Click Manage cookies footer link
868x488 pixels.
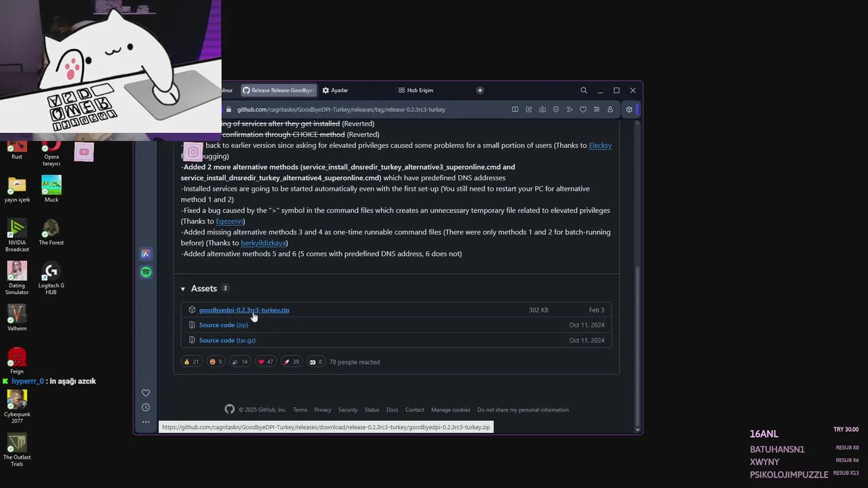(451, 409)
